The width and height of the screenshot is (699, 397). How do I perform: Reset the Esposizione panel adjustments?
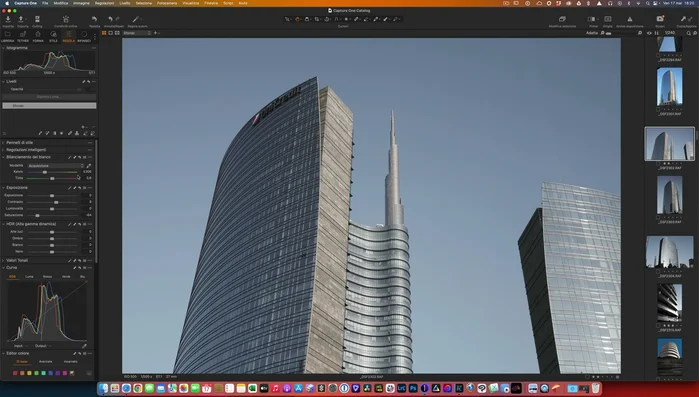coord(80,188)
